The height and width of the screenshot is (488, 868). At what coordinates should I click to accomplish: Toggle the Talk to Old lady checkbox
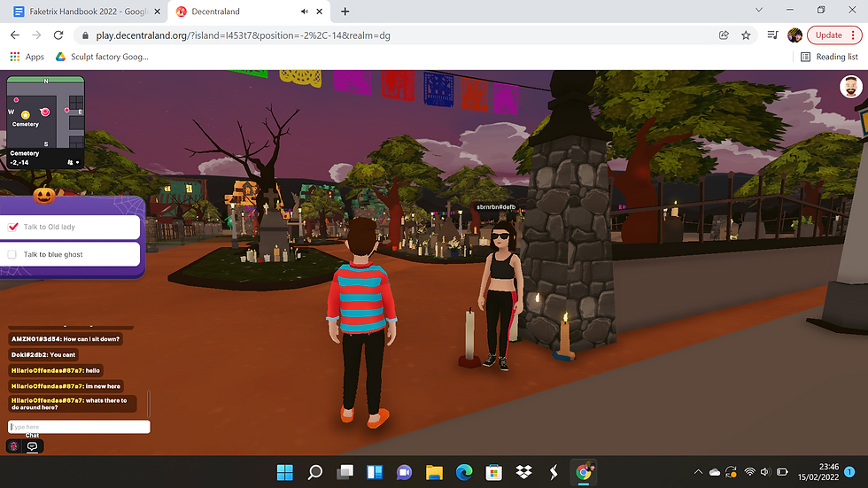tap(12, 227)
